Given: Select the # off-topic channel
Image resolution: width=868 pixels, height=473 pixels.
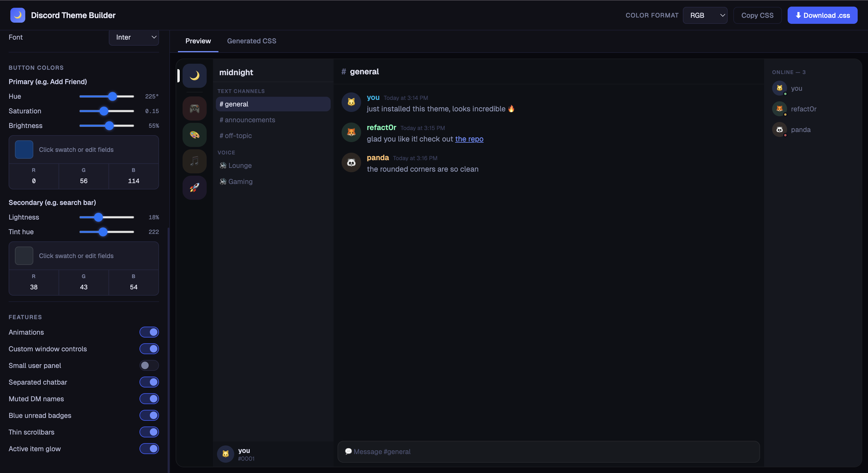Looking at the screenshot, I should [x=273, y=136].
